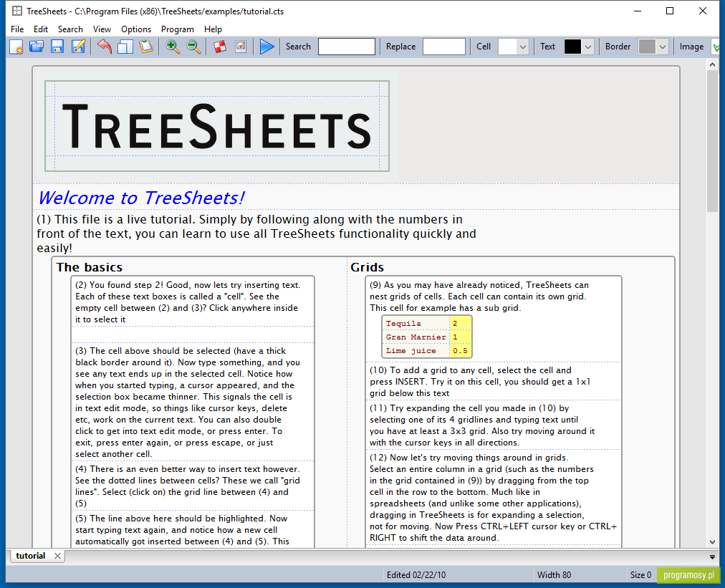725x588 pixels.
Task: Click inside the Search input field
Action: (x=346, y=47)
